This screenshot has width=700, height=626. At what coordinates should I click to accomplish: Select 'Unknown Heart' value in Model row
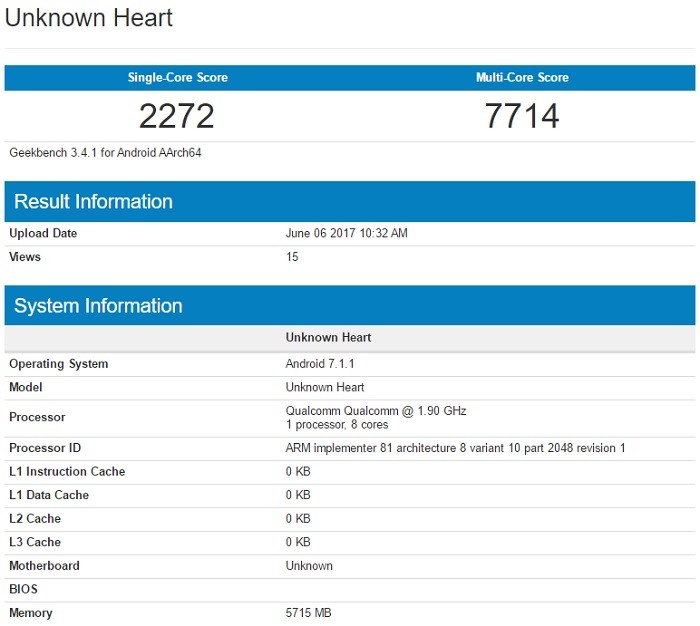(x=325, y=387)
